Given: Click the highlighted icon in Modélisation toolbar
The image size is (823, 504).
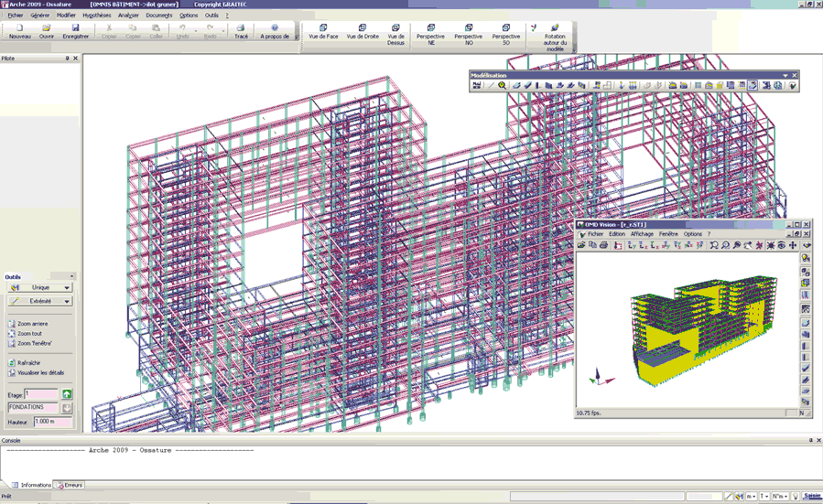Looking at the screenshot, I should pos(753,85).
